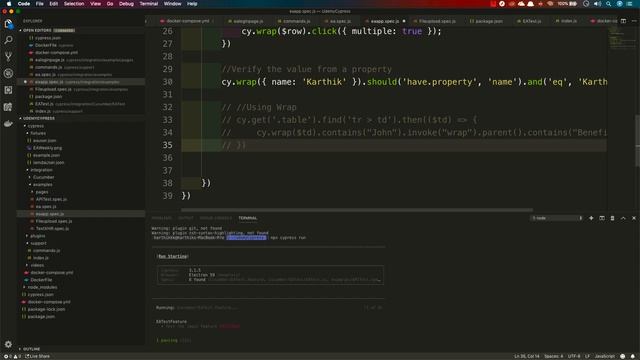Open EAWeekly.png in fixtures folder
Image resolution: width=640 pixels, height=360 pixels.
click(47, 148)
